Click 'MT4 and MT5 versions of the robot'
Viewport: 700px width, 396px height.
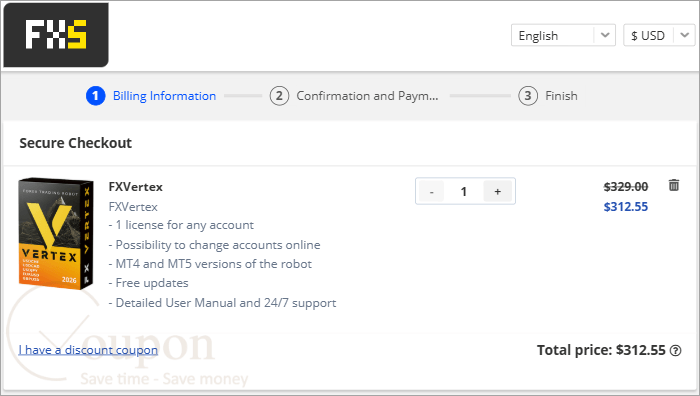click(210, 264)
